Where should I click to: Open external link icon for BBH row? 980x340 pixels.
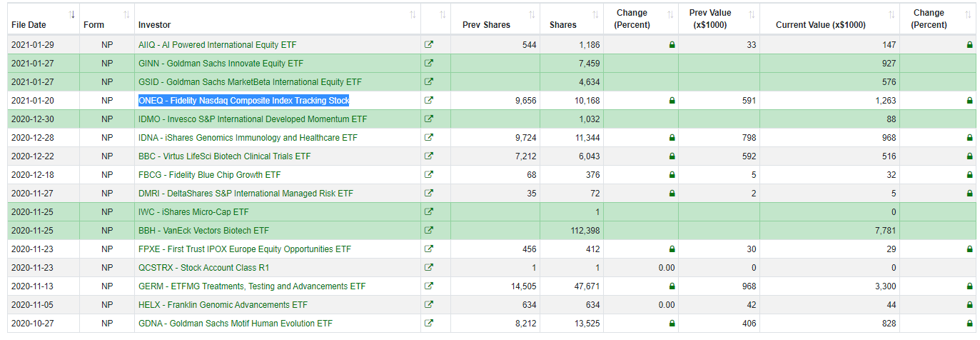(x=428, y=230)
